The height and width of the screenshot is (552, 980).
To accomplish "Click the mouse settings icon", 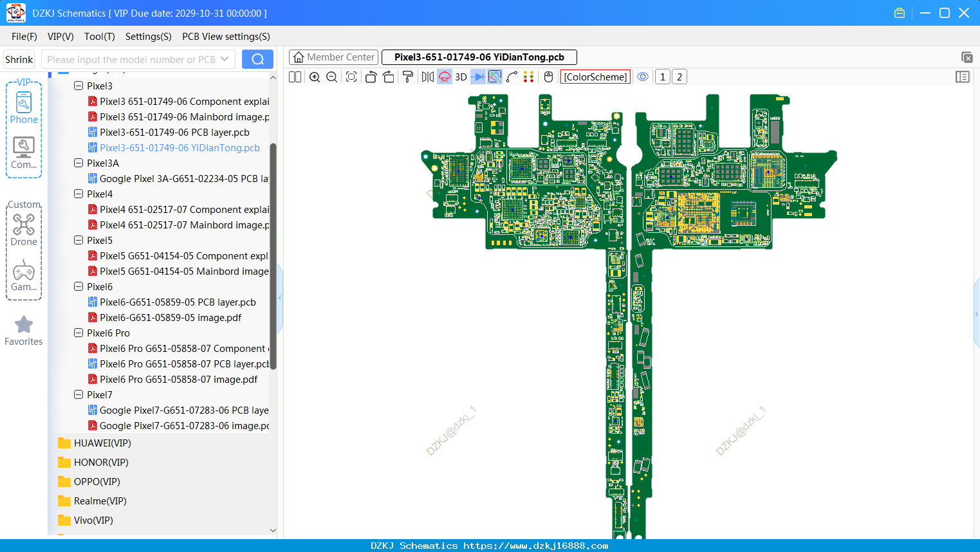I will point(548,77).
